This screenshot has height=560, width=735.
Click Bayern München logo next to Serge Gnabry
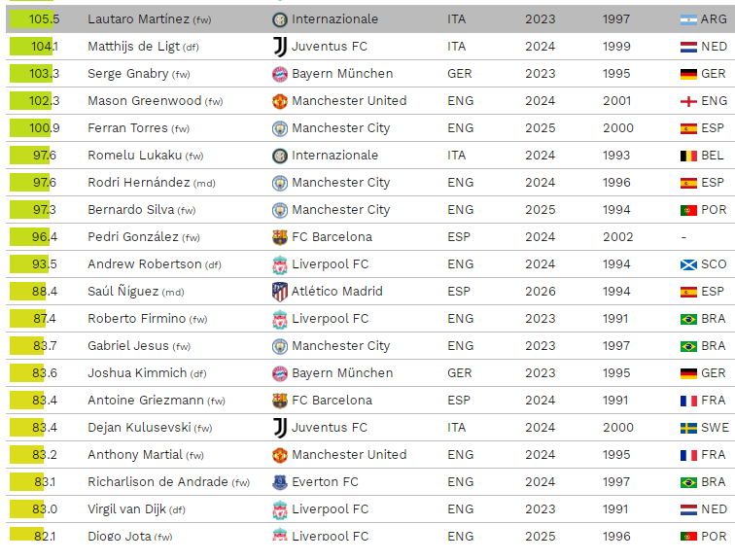tap(280, 74)
